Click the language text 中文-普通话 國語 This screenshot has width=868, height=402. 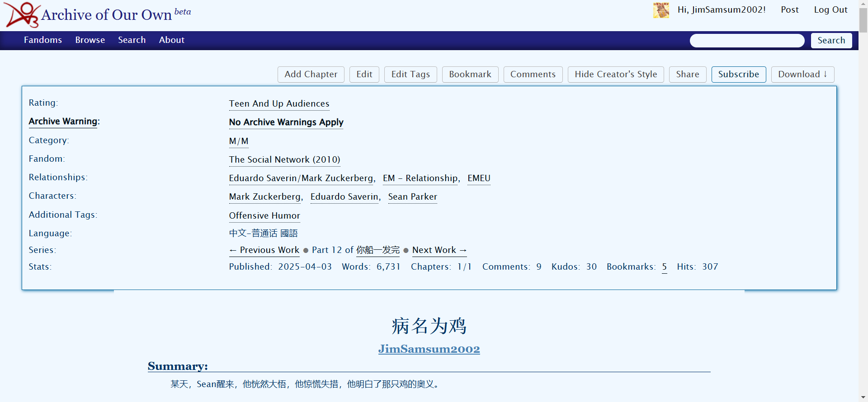pyautogui.click(x=263, y=234)
